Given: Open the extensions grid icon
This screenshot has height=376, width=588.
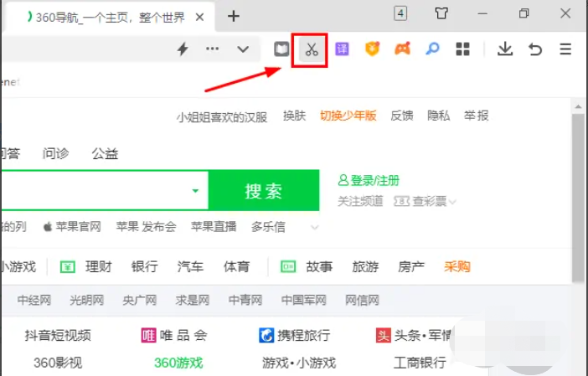Looking at the screenshot, I should 462,49.
